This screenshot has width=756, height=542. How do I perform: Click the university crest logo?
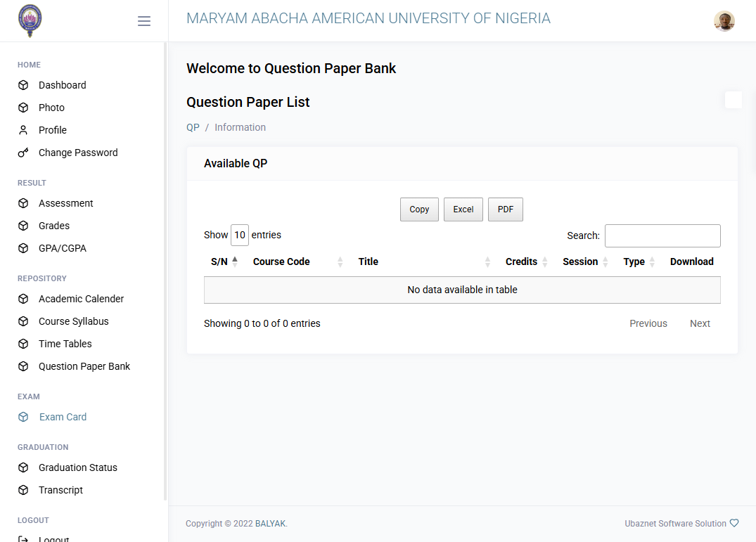(x=30, y=20)
